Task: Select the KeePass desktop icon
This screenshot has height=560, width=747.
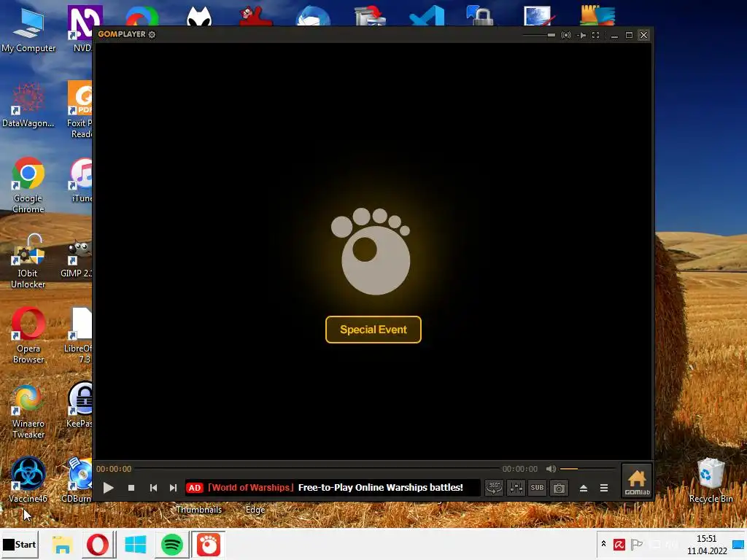Action: click(80, 405)
